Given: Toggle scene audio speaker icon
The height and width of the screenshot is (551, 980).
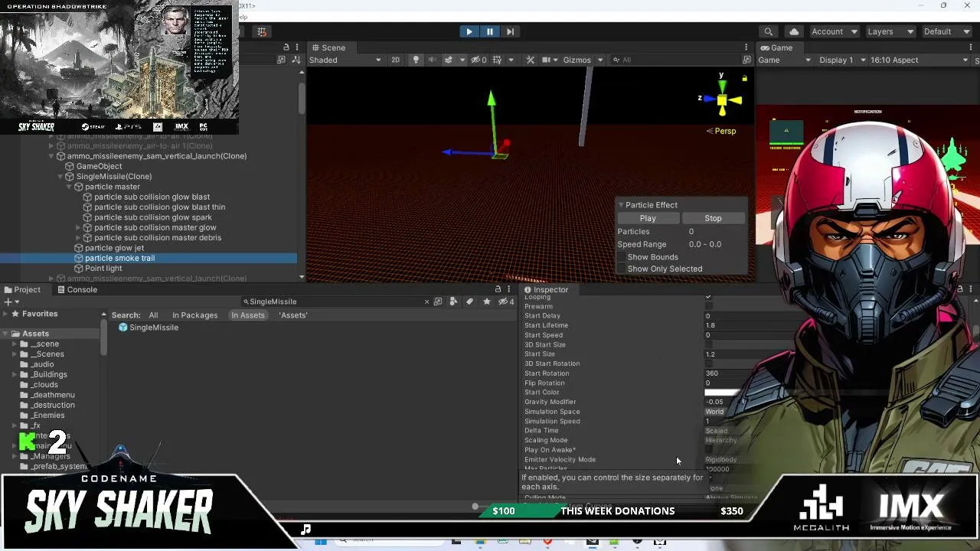Looking at the screenshot, I should point(432,60).
